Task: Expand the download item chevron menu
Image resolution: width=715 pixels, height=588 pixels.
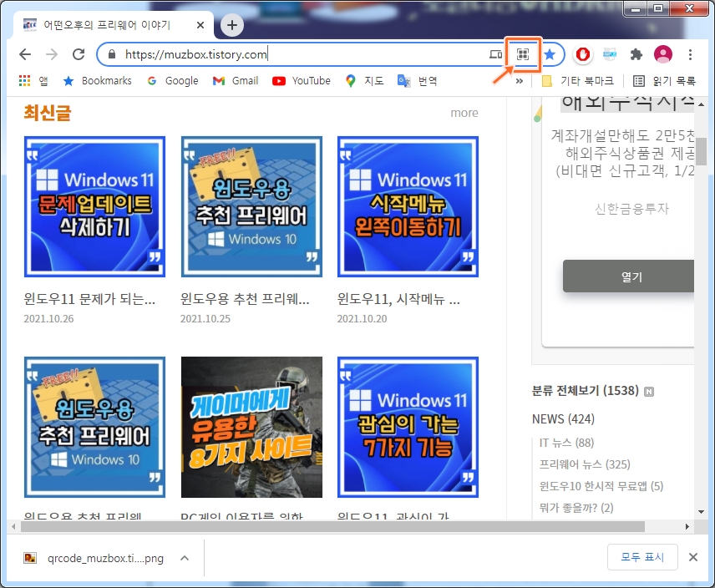Action: tap(185, 558)
